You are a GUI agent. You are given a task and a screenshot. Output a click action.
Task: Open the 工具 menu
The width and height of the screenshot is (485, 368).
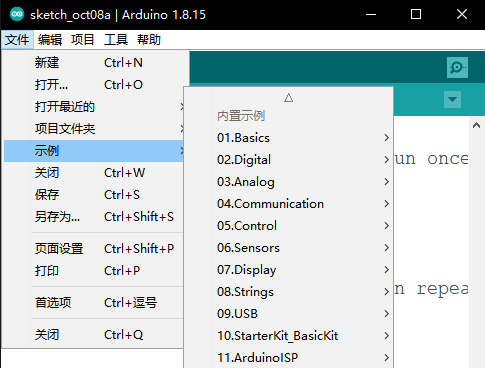pyautogui.click(x=116, y=40)
